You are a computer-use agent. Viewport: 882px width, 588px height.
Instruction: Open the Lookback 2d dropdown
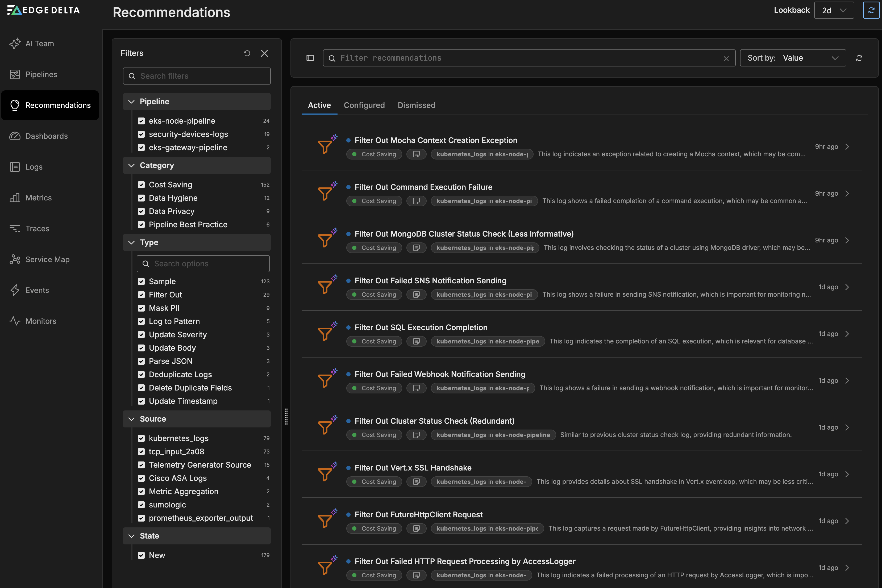pyautogui.click(x=834, y=11)
